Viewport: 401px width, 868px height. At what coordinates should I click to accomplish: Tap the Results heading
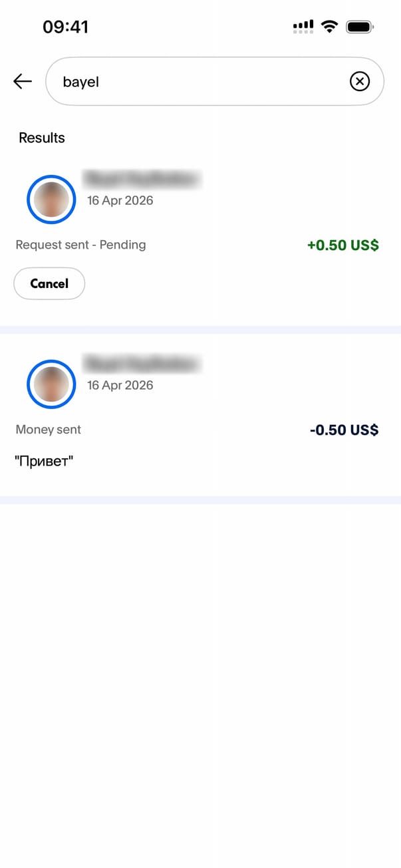pos(42,138)
